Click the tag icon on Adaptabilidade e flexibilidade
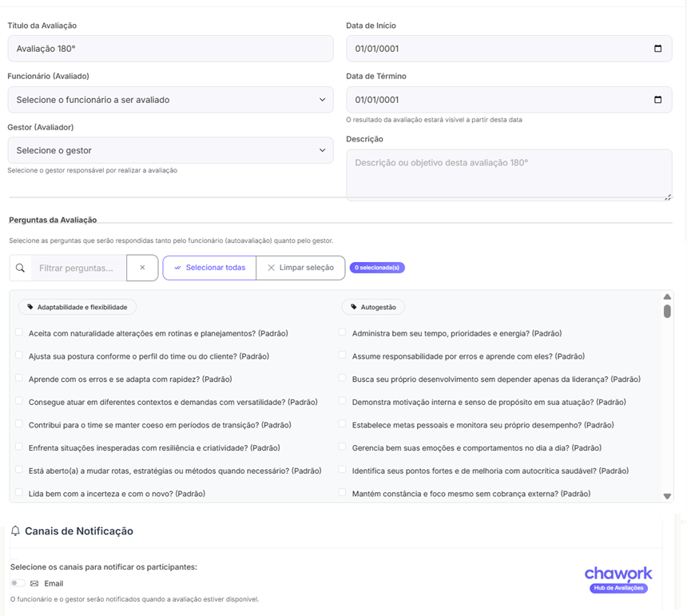The width and height of the screenshot is (687, 616). [x=30, y=307]
